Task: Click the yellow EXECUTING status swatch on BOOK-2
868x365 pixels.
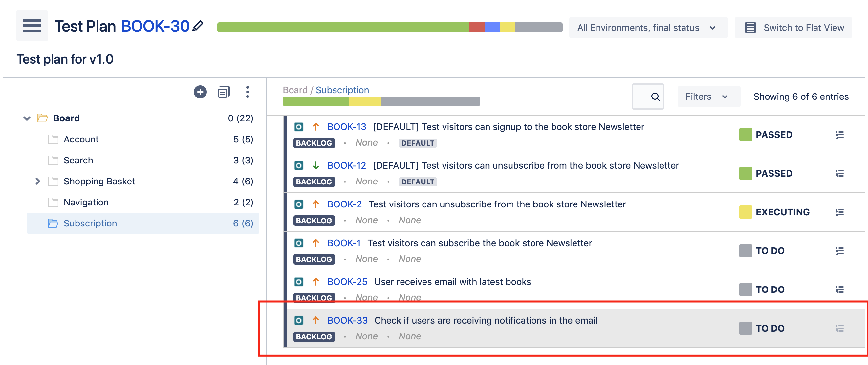Action: point(745,212)
